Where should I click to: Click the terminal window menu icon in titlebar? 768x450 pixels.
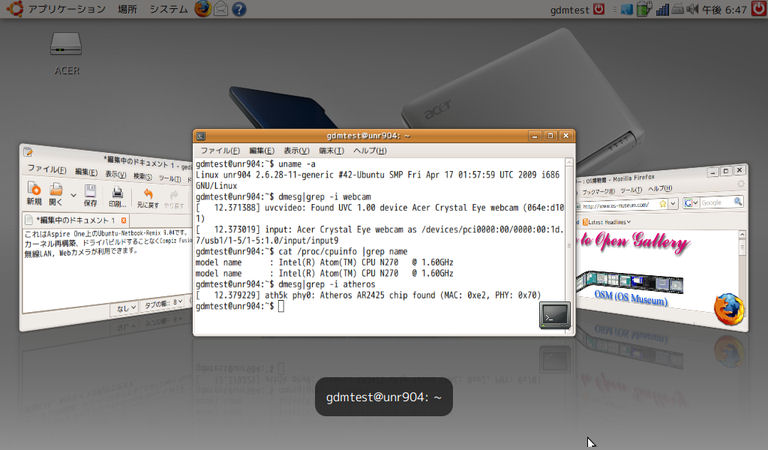[200, 136]
